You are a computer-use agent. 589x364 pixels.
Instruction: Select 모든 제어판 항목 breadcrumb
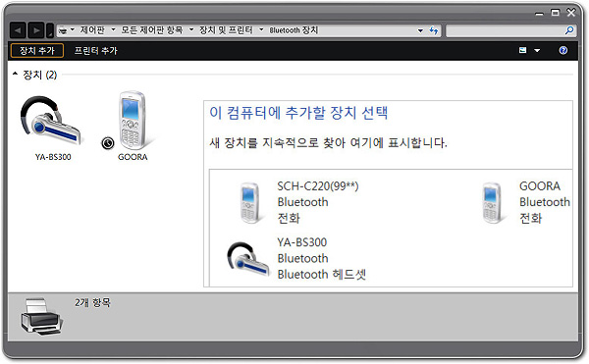coord(152,30)
